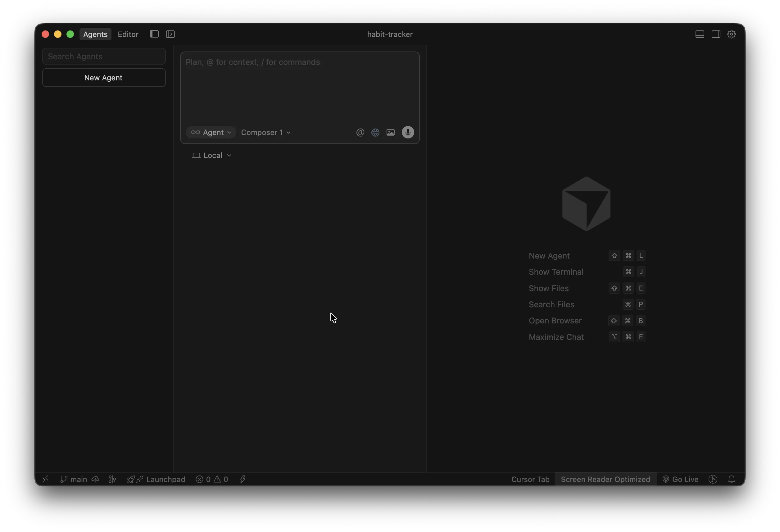Screen dimensions: 780x532
Task: Click the lightning bolt status bar icon
Action: click(x=243, y=479)
